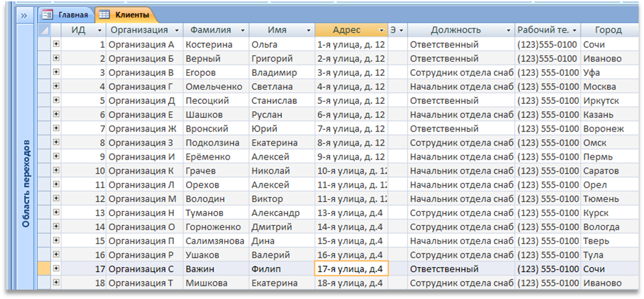This screenshot has height=299, width=644.
Task: Open the Фамилия column filter dropdown
Action: 242,30
